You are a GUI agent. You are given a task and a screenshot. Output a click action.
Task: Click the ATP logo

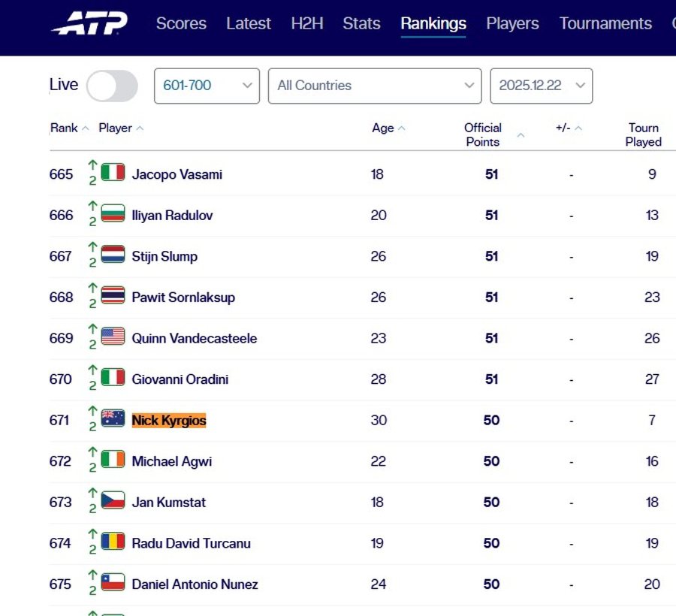click(90, 23)
